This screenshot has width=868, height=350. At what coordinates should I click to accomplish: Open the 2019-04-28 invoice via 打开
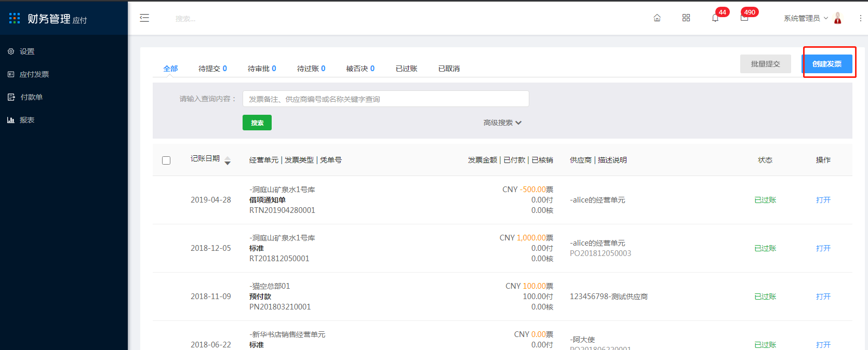823,200
